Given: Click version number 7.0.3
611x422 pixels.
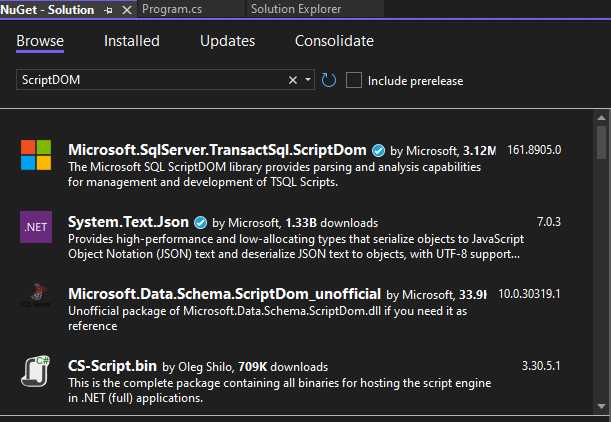Looking at the screenshot, I should [549, 222].
